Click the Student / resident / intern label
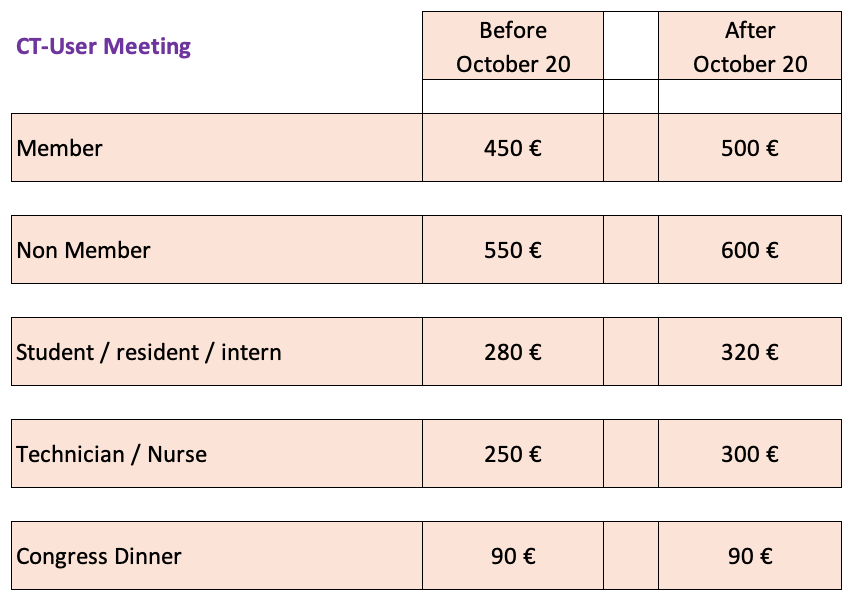 tap(149, 352)
